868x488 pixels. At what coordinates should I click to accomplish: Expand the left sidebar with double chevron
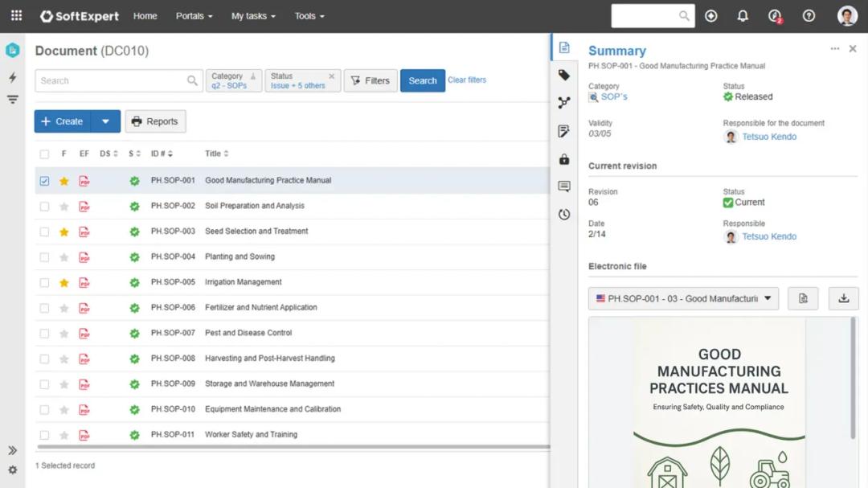coord(12,450)
